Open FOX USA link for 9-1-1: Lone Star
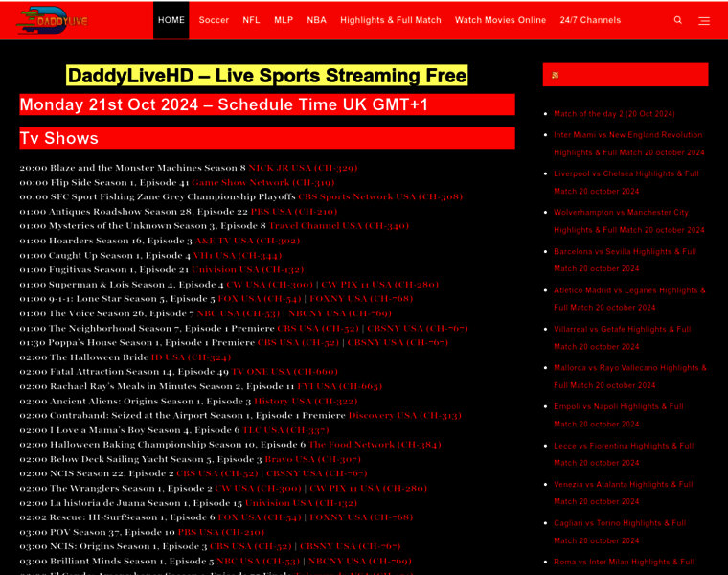728x575 pixels. 260,299
